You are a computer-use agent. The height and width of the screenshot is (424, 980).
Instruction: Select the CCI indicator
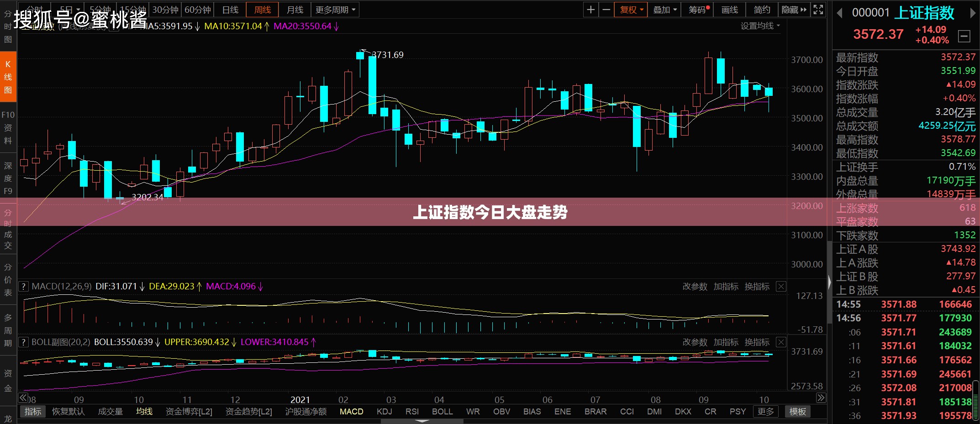pos(627,412)
